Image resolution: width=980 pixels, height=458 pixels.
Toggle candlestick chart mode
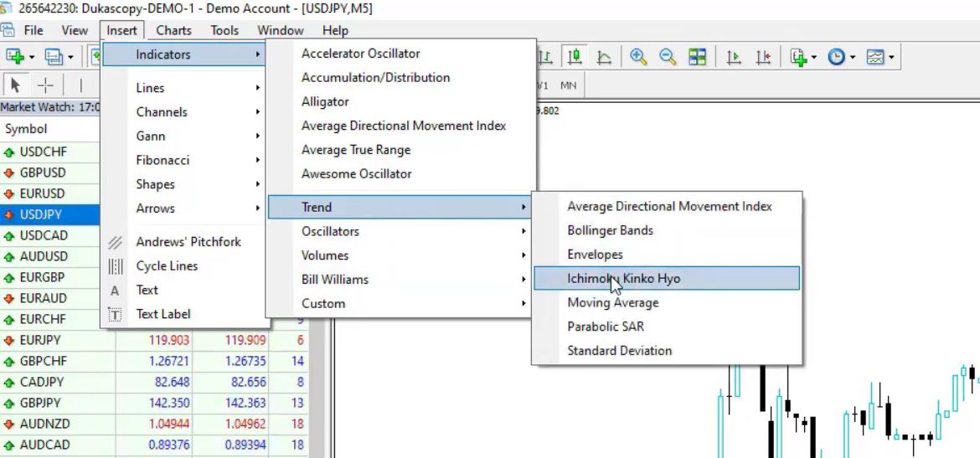click(575, 57)
